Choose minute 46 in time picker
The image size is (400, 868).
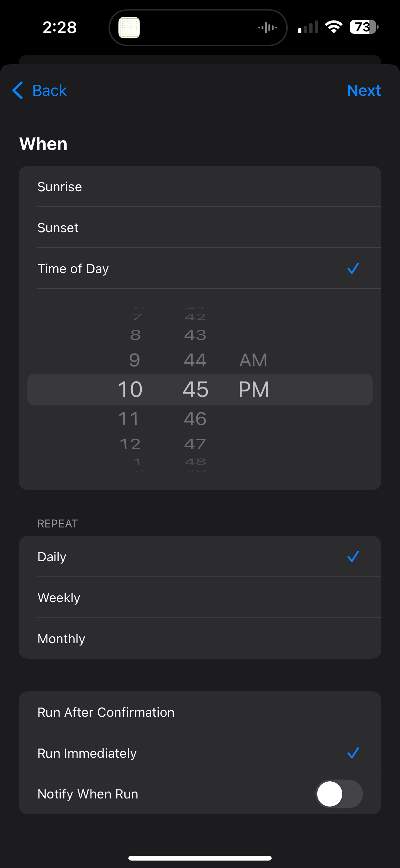[x=195, y=419]
